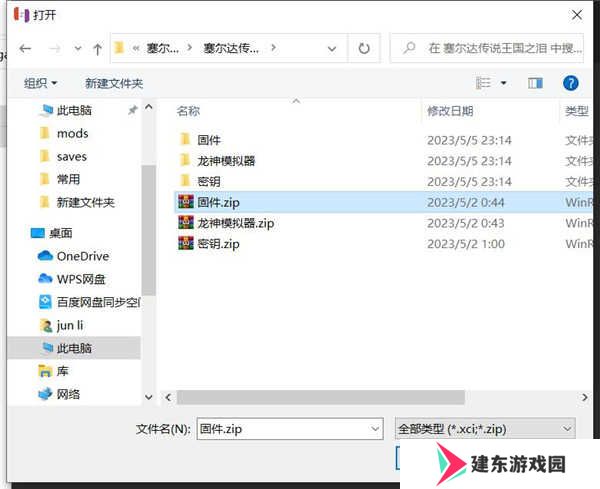Click the forward navigation arrow
This screenshot has height=489, width=600.
coord(55,49)
